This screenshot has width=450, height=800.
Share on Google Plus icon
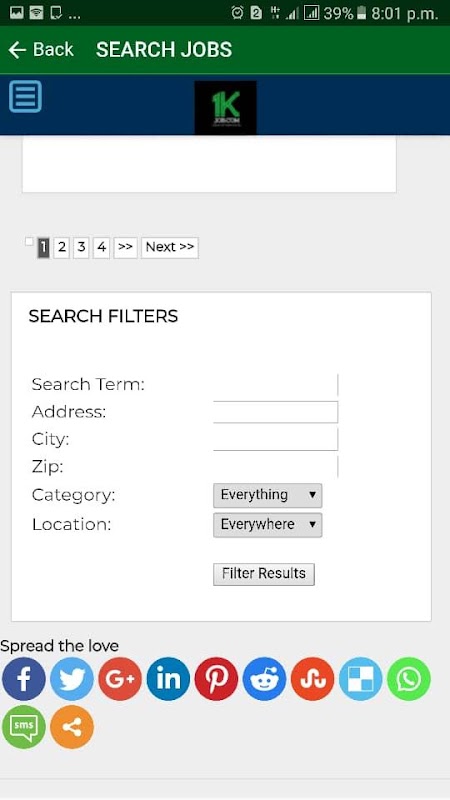point(120,679)
